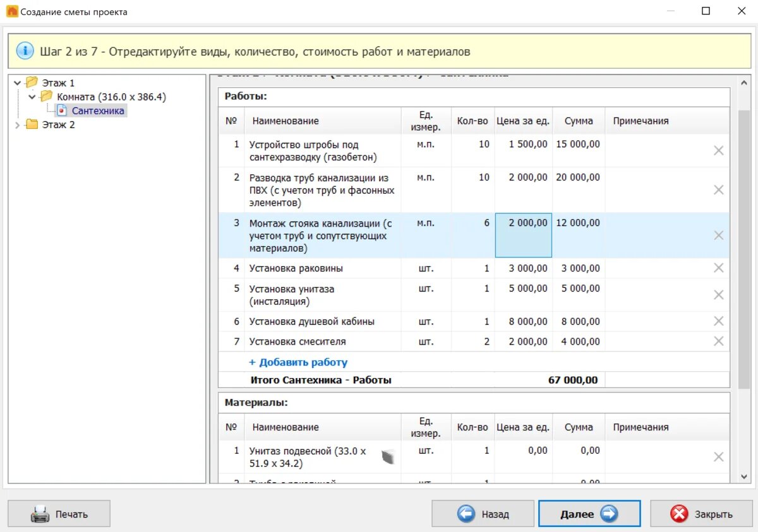Click folder icon of 'Комната'
The height and width of the screenshot is (532, 758).
coord(46,97)
